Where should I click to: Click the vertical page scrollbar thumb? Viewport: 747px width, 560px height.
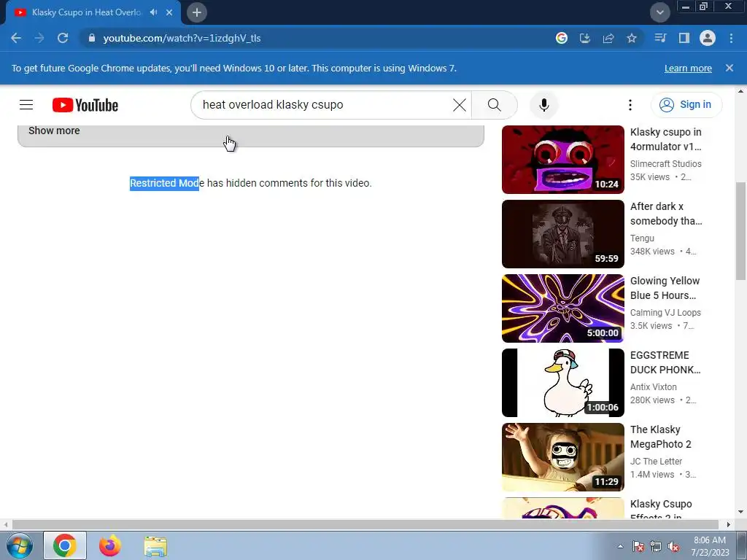[740, 231]
